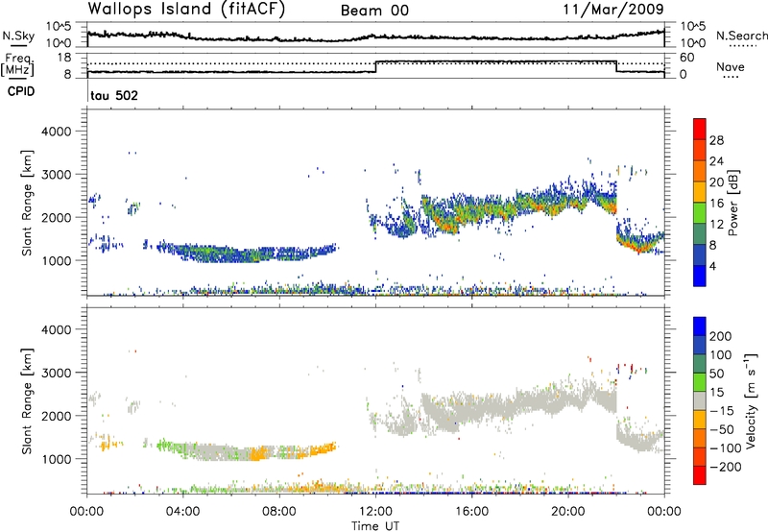Click the gray segment of velocity colorbar
768x532 pixels.
[700, 401]
